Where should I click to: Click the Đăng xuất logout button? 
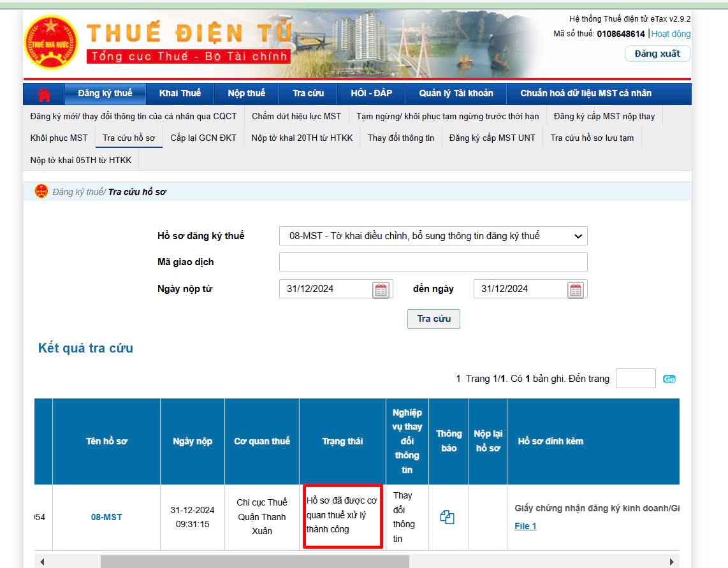pos(657,54)
